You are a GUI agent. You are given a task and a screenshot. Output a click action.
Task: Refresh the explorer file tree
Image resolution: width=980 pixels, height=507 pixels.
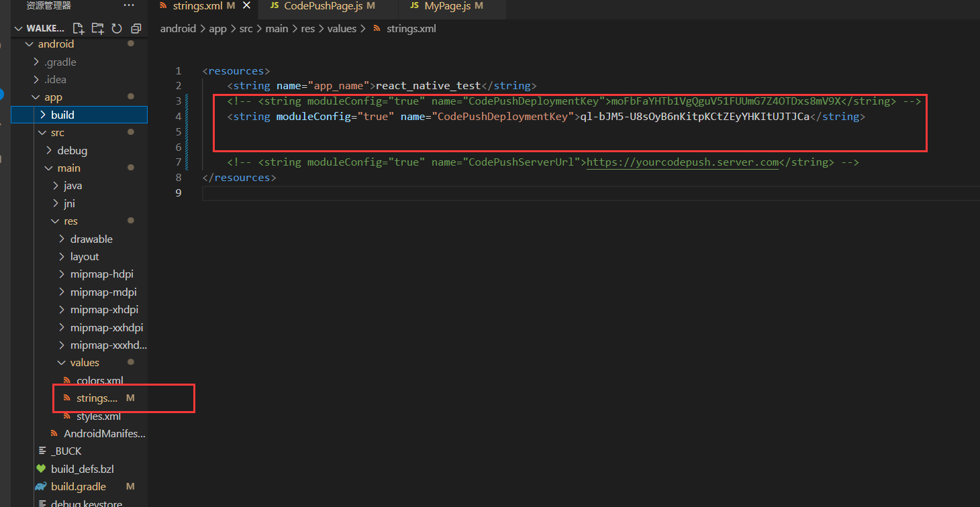point(117,28)
